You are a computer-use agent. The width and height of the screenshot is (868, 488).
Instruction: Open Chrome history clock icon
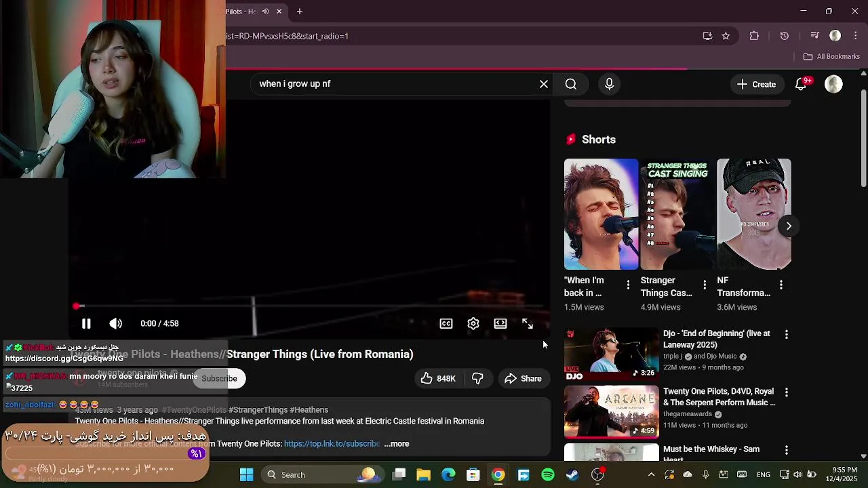click(x=785, y=36)
